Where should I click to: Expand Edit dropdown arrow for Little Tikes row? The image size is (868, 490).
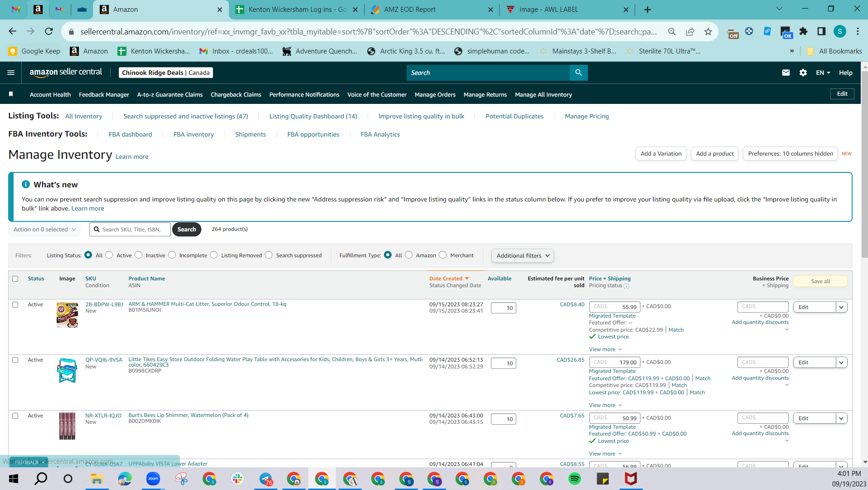pos(842,363)
